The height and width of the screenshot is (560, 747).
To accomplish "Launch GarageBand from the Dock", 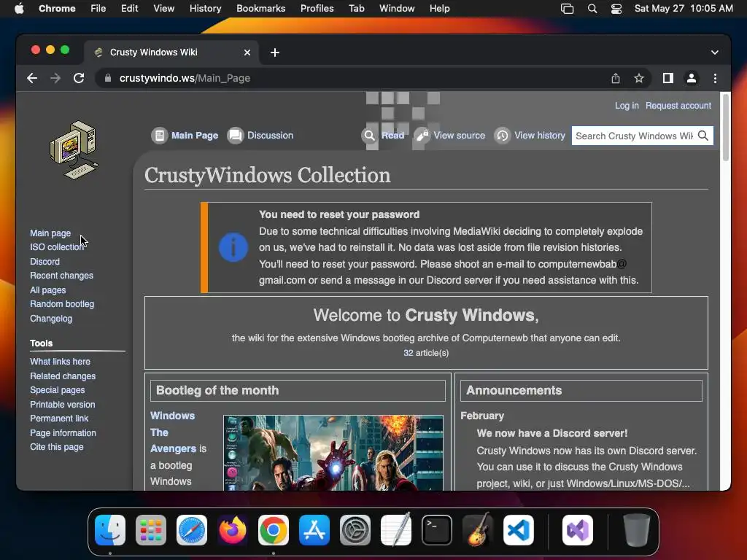I will click(478, 530).
